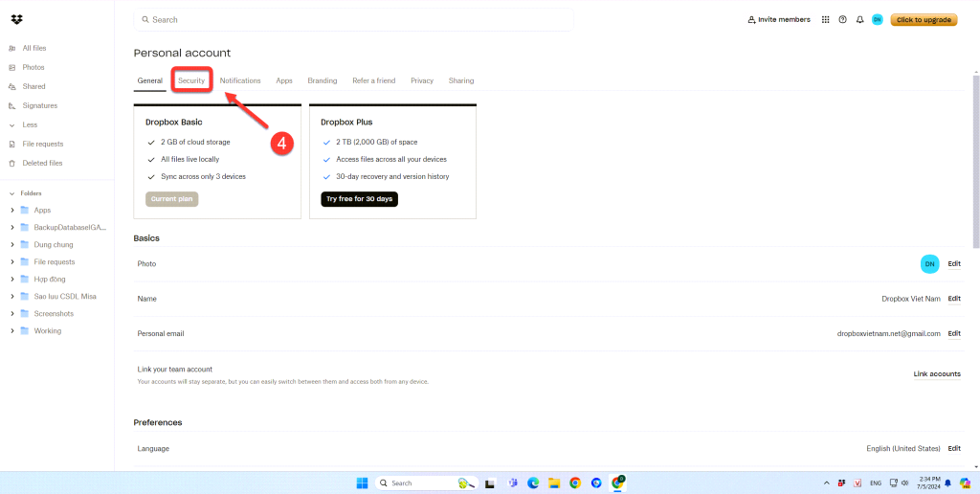This screenshot has width=980, height=494.
Task: Switch to the Notifications tab
Action: pyautogui.click(x=240, y=80)
